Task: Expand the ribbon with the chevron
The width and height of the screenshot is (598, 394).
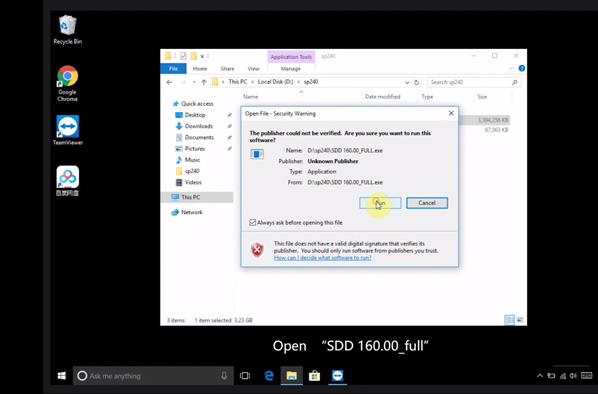Action: coord(511,68)
